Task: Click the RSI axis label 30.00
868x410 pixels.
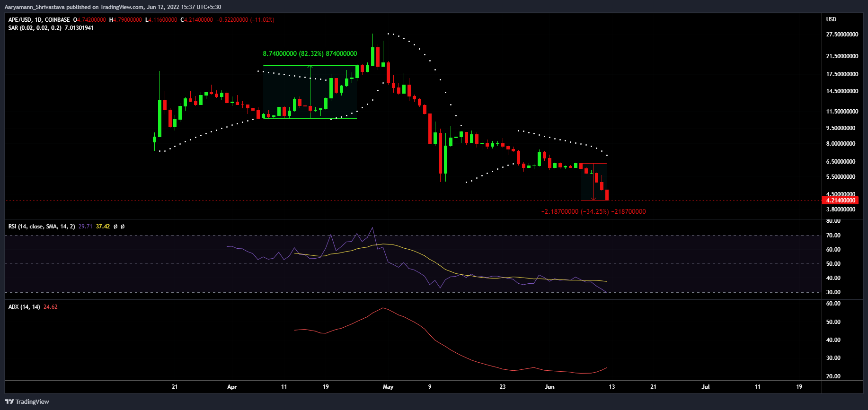Action: click(833, 292)
